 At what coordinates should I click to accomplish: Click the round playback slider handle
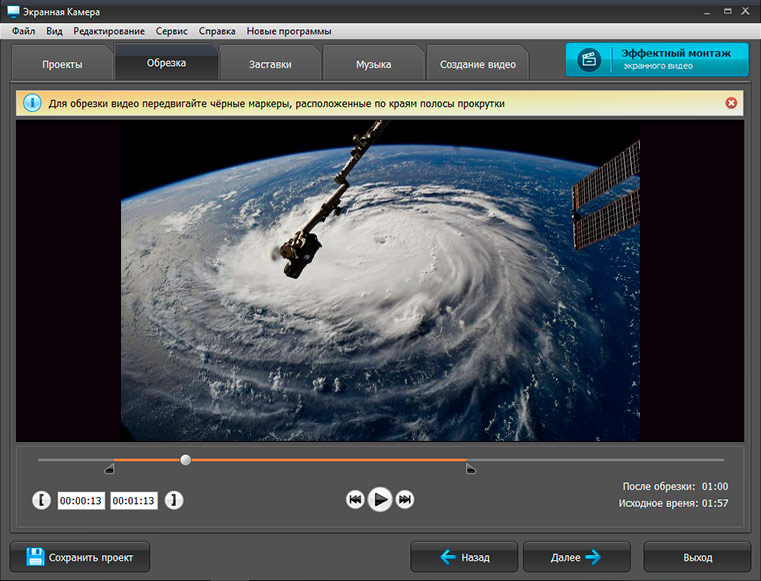pos(185,460)
